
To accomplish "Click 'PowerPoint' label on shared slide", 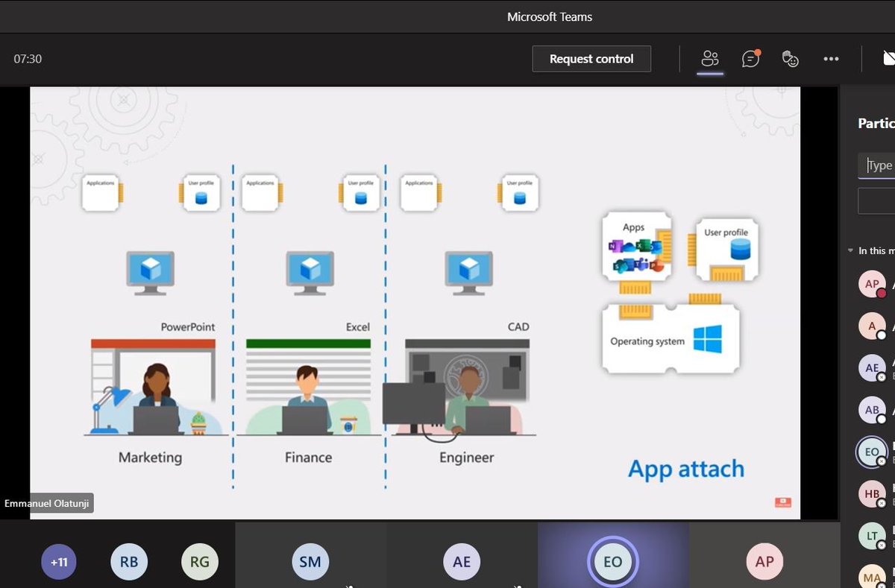I will coord(188,326).
